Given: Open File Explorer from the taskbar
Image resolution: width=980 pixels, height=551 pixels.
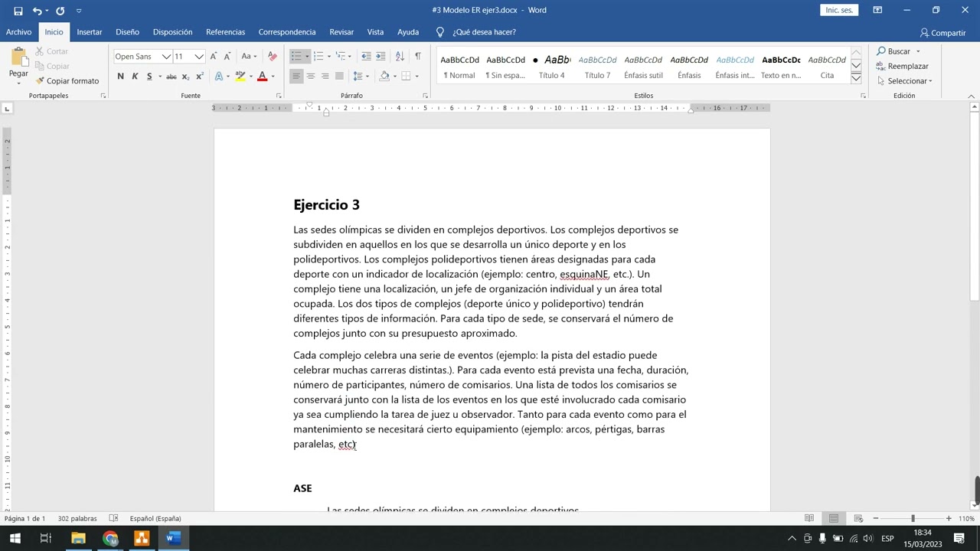Looking at the screenshot, I should point(78,539).
